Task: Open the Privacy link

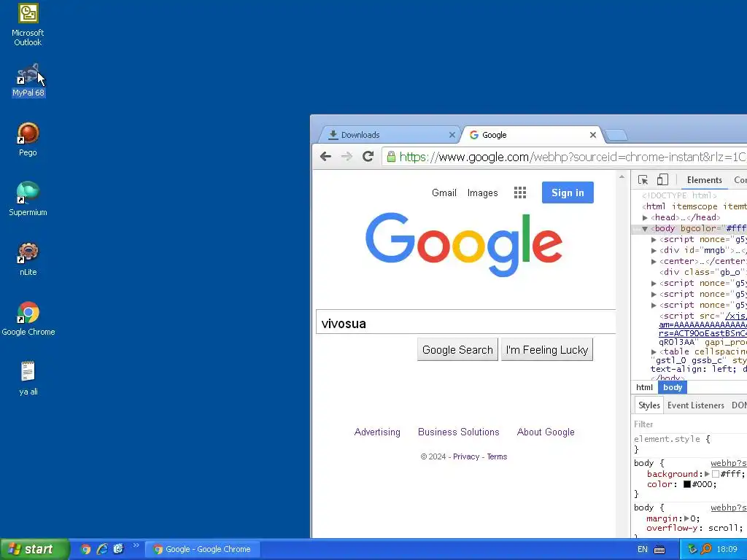Action: click(466, 456)
